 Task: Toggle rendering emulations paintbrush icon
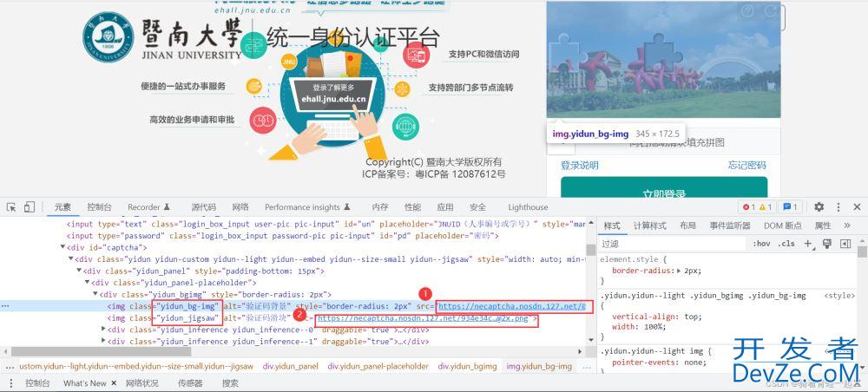pos(827,244)
